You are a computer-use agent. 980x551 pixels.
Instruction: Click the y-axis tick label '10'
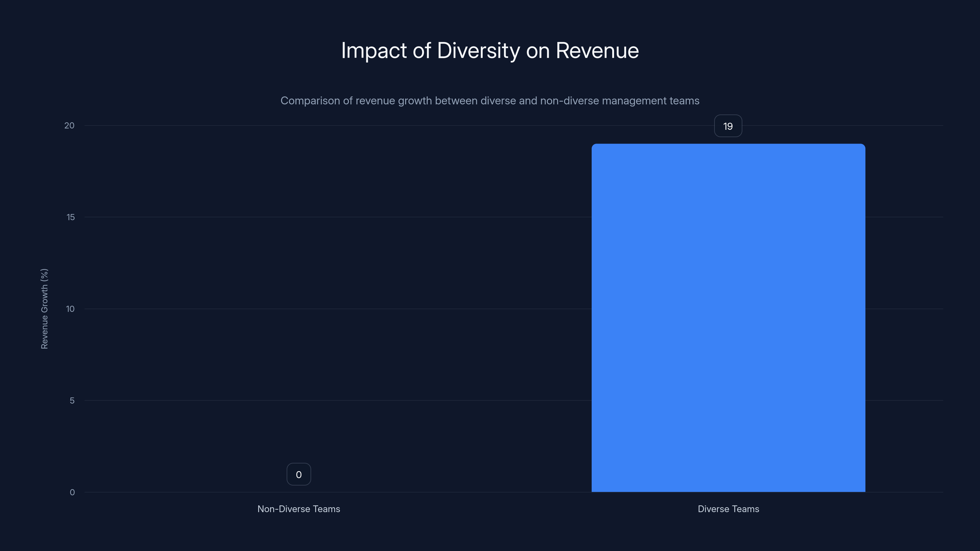[70, 309]
